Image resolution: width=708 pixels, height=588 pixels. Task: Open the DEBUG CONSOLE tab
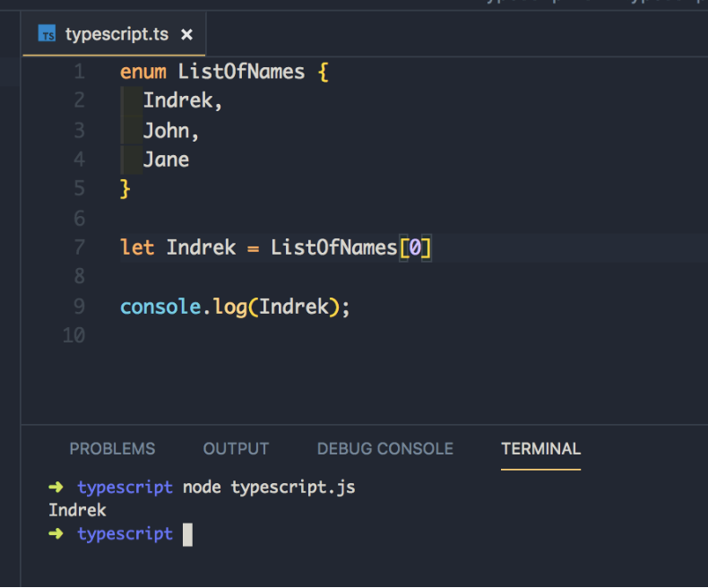click(385, 449)
